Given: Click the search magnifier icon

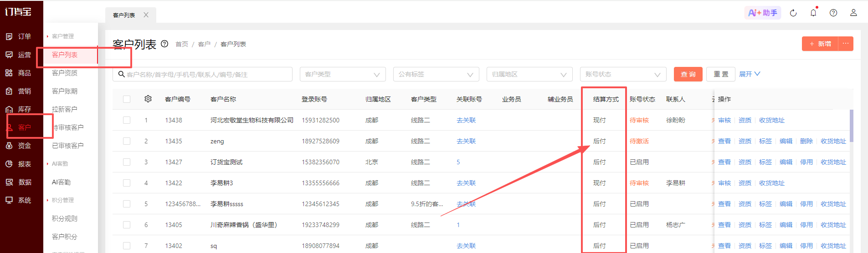Looking at the screenshot, I should point(121,74).
